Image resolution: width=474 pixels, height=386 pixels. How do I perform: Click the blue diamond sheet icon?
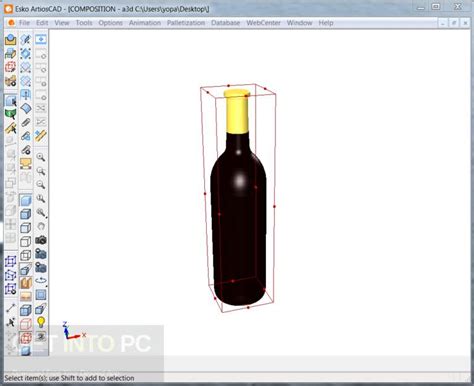(26, 108)
